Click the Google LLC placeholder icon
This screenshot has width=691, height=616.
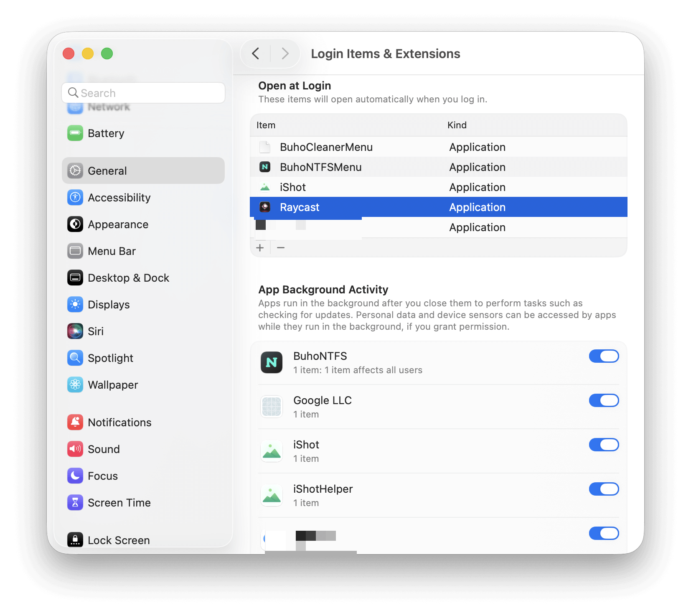(272, 407)
